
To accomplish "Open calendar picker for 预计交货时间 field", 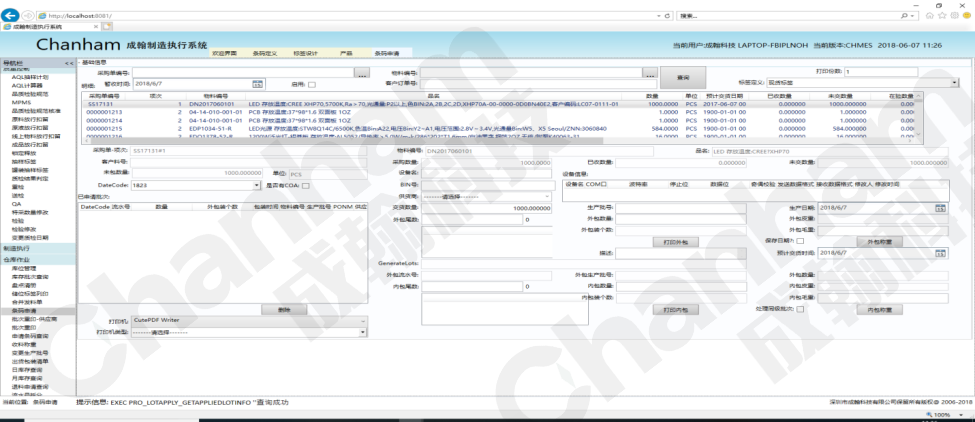I will (x=940, y=253).
